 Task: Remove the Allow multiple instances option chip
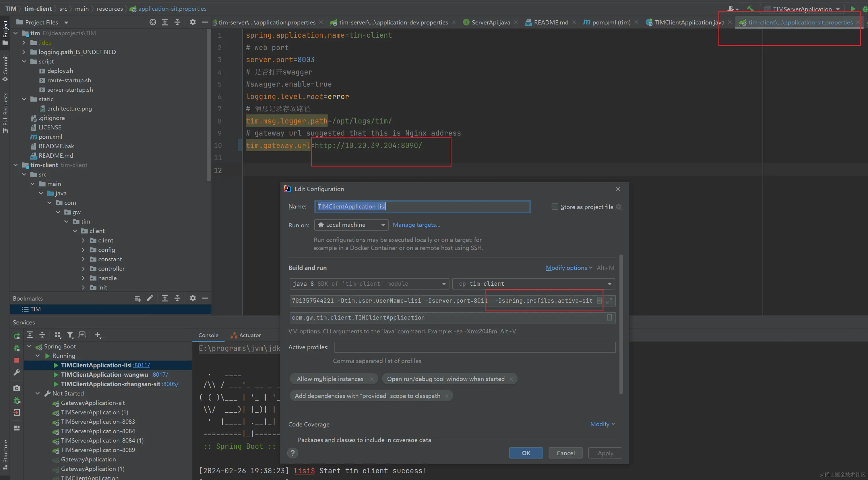(x=372, y=379)
